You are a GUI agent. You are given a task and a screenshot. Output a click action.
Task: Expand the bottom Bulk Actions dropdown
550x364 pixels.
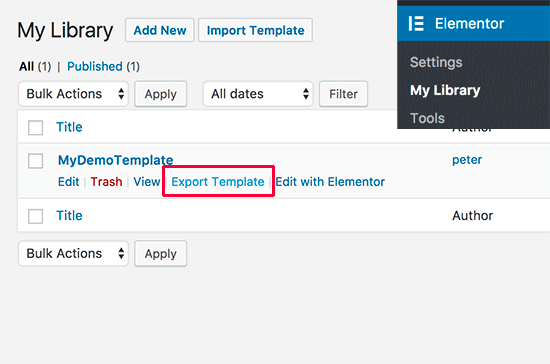pyautogui.click(x=73, y=253)
